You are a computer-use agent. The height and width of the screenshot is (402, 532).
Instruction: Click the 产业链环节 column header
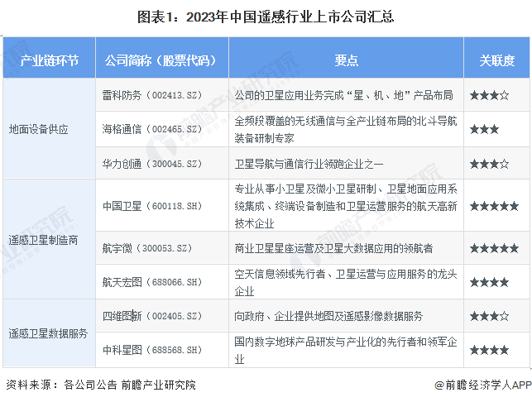click(49, 58)
